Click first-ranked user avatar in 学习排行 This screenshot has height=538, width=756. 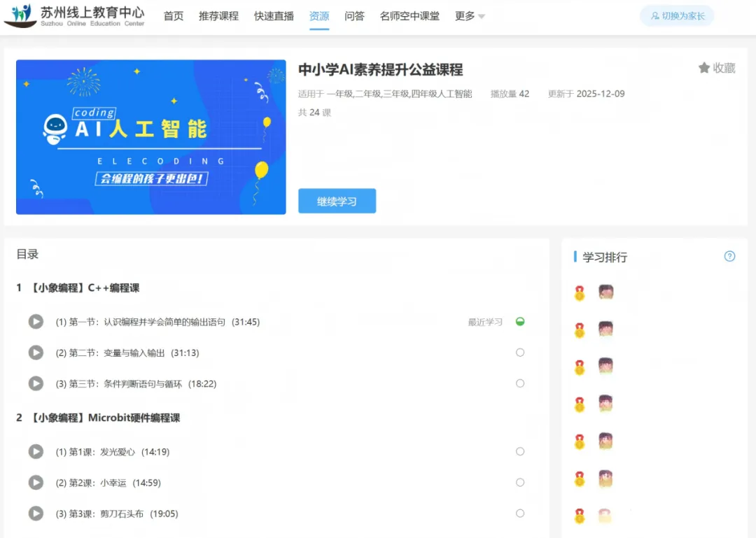pos(606,292)
